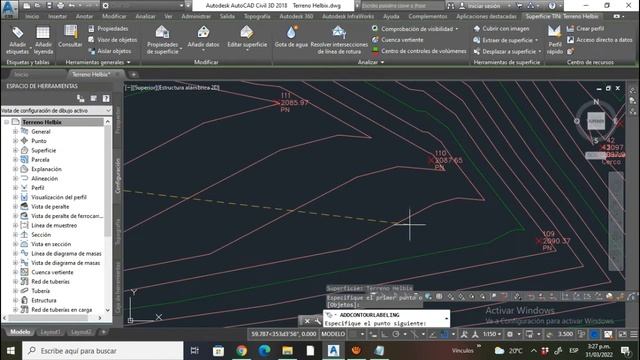The image size is (640, 360).
Task: Click the Configuración vertical tab
Action: coord(118,176)
